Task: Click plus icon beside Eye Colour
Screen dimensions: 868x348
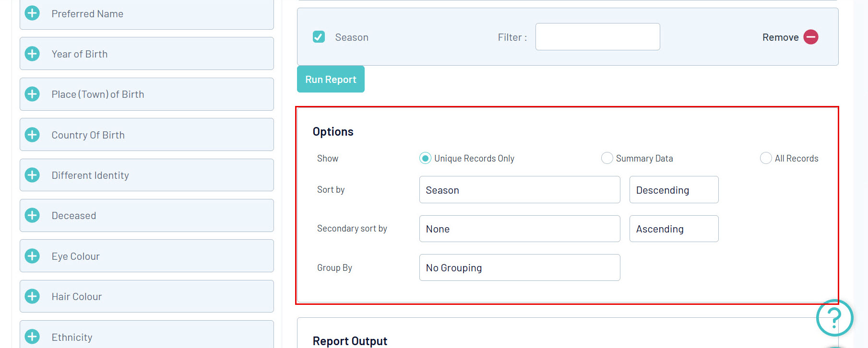Action: 32,256
